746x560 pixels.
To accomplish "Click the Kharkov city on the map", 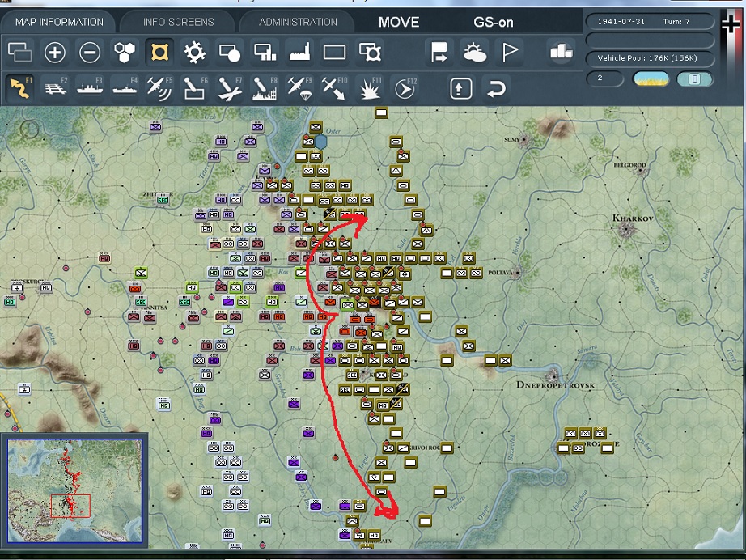I will (x=628, y=231).
